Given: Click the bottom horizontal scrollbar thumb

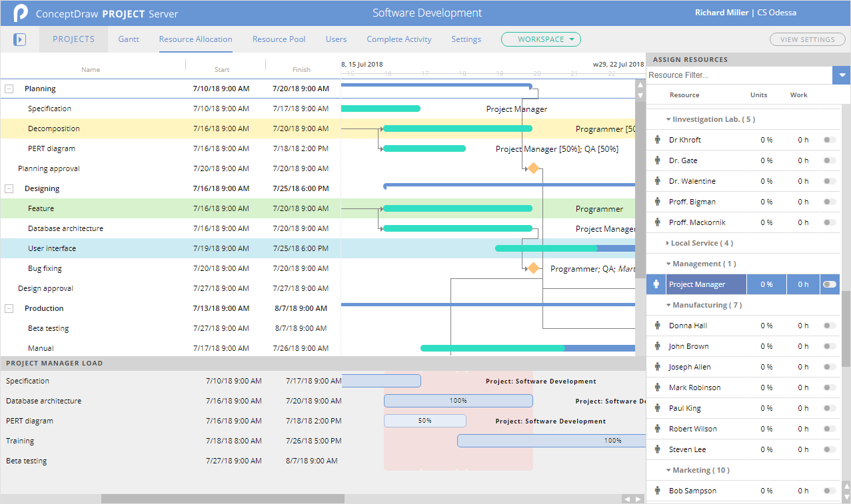Looking at the screenshot, I should pos(223,499).
